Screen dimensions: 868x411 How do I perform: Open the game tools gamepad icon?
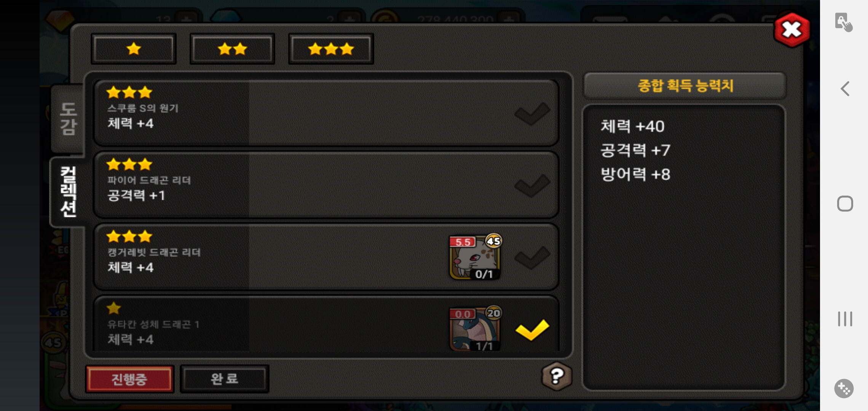click(844, 389)
